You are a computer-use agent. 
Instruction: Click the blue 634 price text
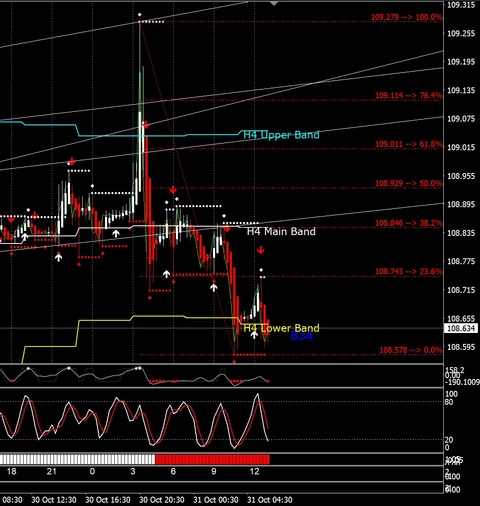(302, 336)
